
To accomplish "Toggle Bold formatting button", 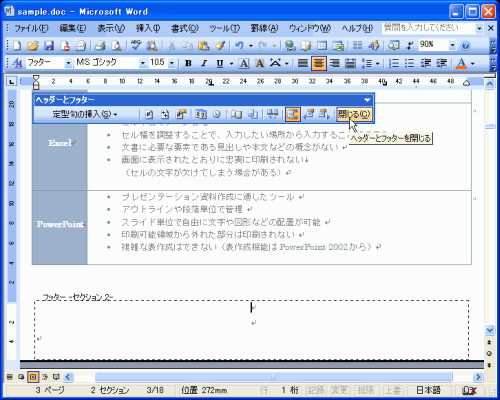I will pos(188,63).
